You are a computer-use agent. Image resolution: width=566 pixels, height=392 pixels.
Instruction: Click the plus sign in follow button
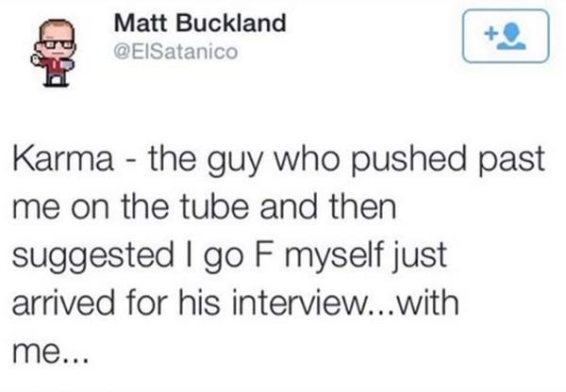point(490,34)
